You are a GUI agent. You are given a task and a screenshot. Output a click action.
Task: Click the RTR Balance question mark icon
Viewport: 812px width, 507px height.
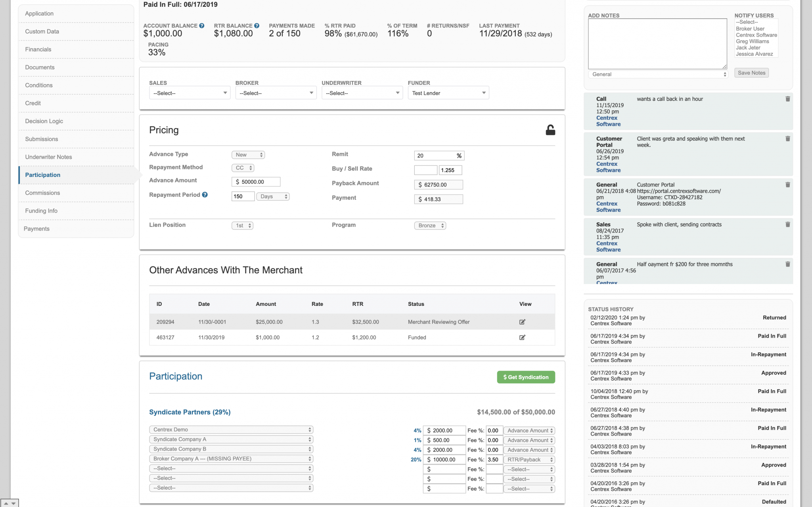click(257, 25)
